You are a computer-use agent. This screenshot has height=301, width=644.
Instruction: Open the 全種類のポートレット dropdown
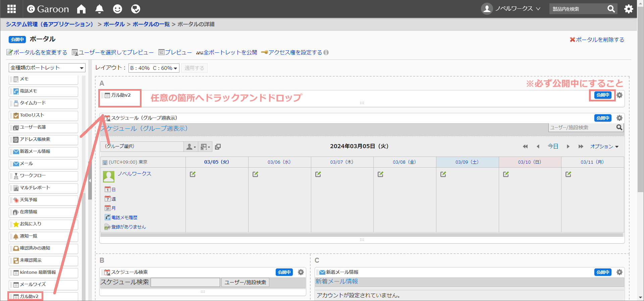point(47,68)
